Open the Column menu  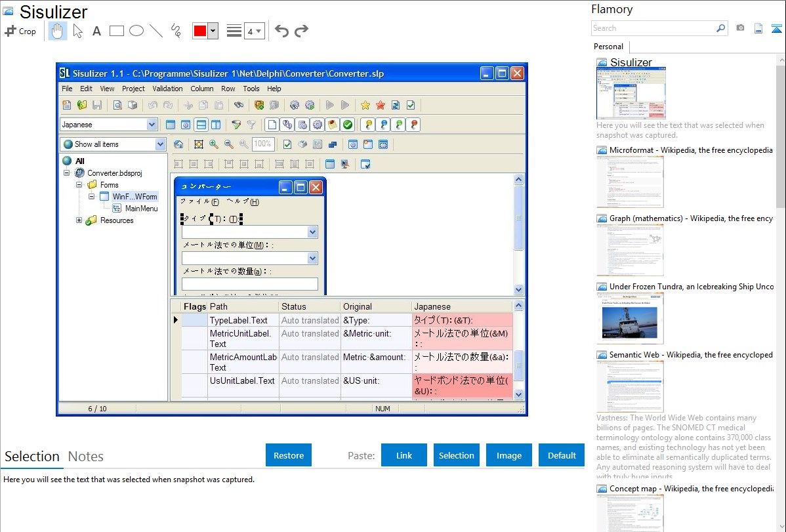pos(202,89)
